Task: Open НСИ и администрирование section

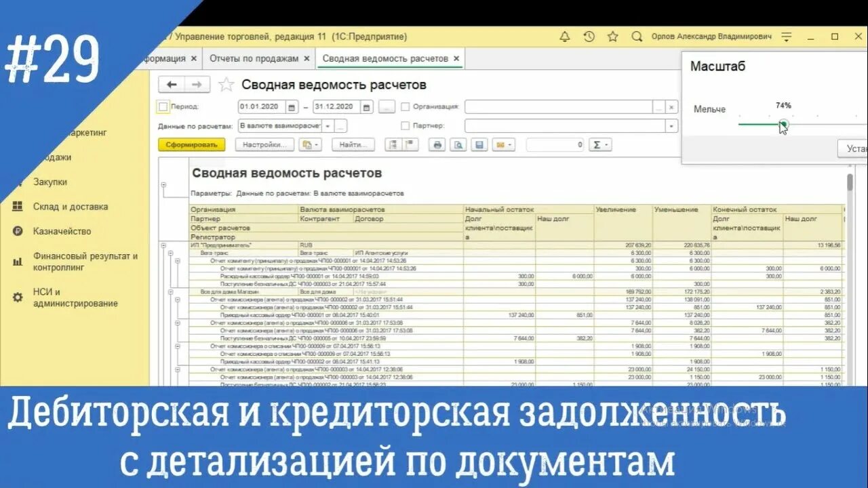Action: coord(75,298)
